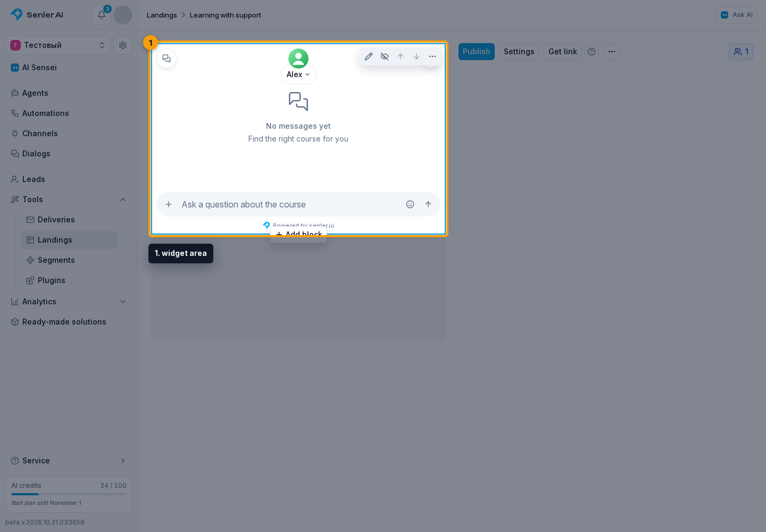The height and width of the screenshot is (532, 766).
Task: Go to Agents
Action: [x=69, y=93]
